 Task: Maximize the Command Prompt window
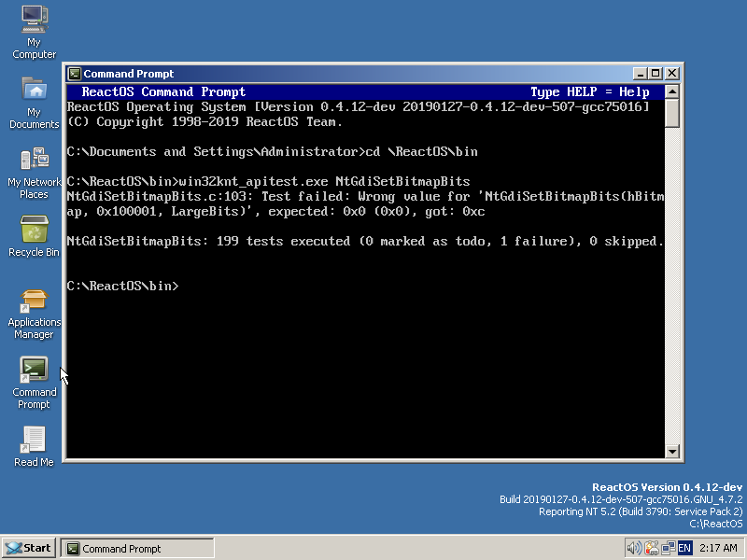pos(655,74)
